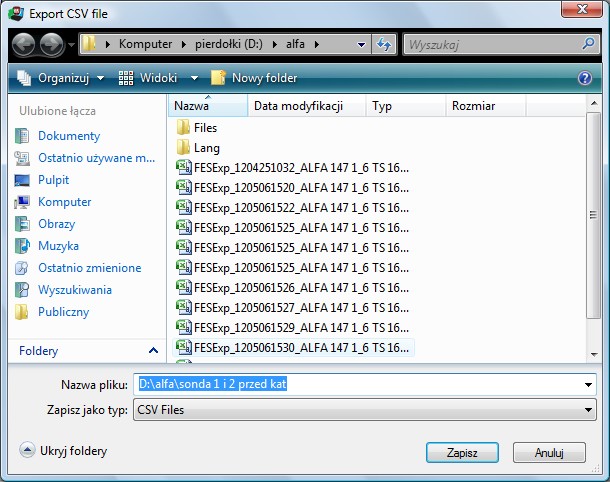Image resolution: width=610 pixels, height=482 pixels.
Task: Open Publiczny favorite link
Action: pyautogui.click(x=52, y=312)
